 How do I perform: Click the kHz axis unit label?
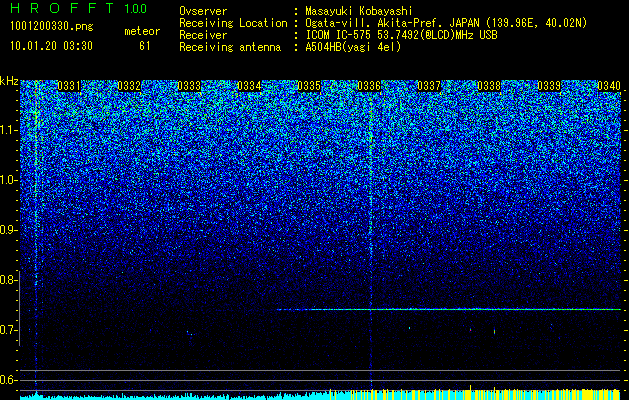(x=9, y=81)
